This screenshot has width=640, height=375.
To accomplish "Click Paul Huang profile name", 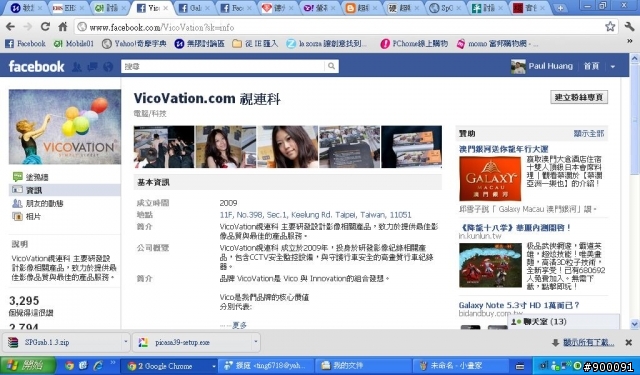I will [x=550, y=66].
